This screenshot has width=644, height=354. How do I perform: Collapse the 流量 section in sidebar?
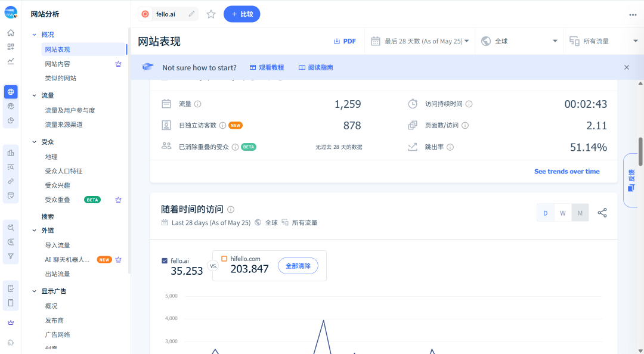pos(35,95)
